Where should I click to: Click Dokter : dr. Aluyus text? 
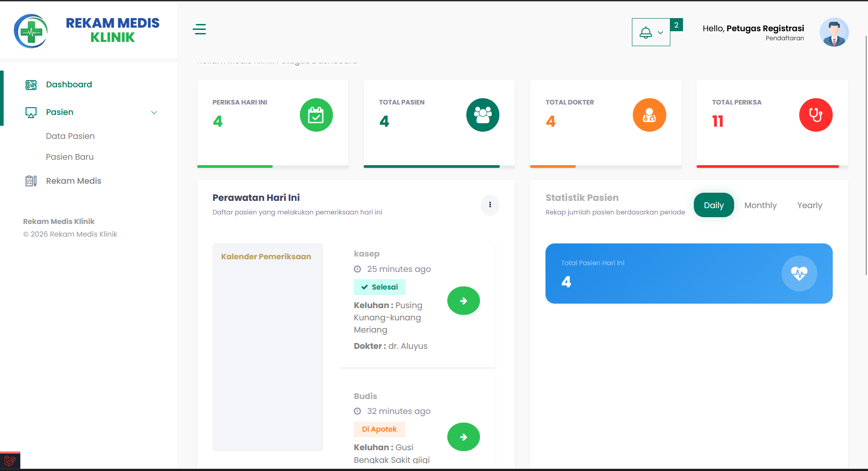[390, 346]
